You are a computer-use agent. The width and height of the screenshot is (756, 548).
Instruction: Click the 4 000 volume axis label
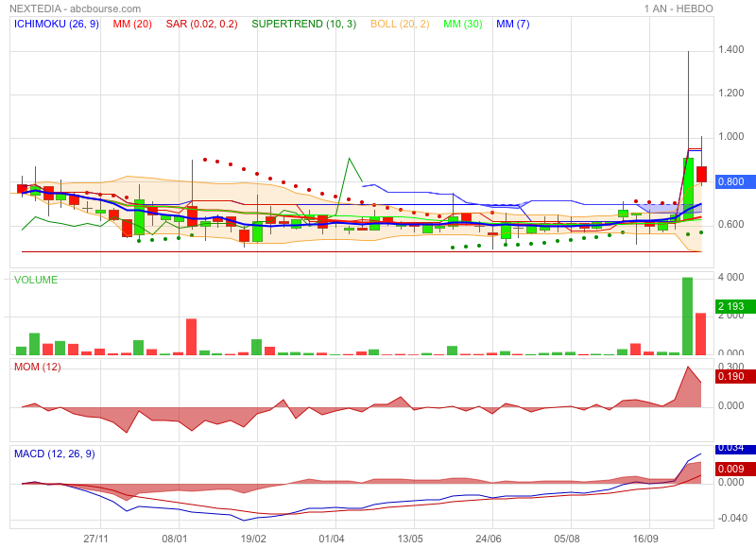tap(730, 278)
